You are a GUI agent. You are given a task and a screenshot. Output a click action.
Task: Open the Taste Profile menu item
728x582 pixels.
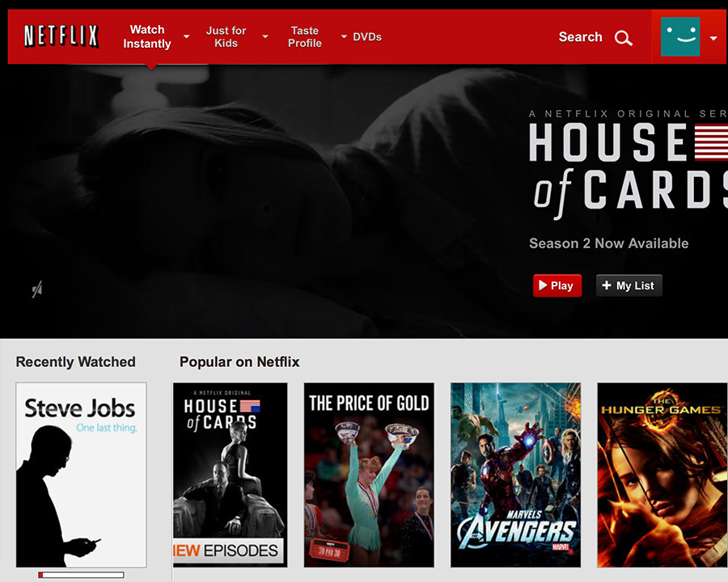[305, 36]
